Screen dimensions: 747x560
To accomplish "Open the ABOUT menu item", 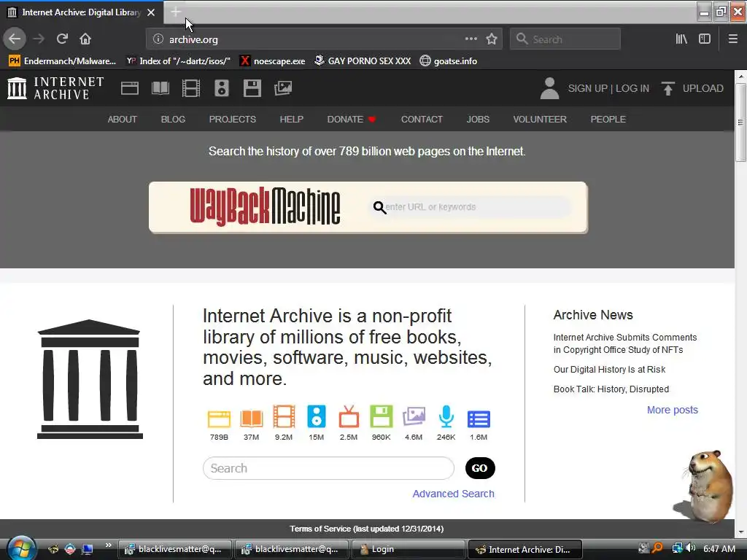I will (x=123, y=120).
